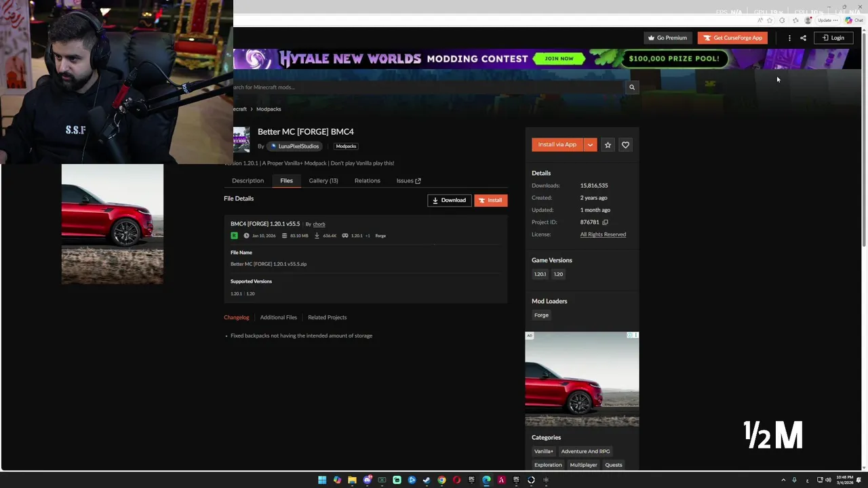The image size is (868, 488).
Task: Click the Quests category tag
Action: click(x=613, y=465)
